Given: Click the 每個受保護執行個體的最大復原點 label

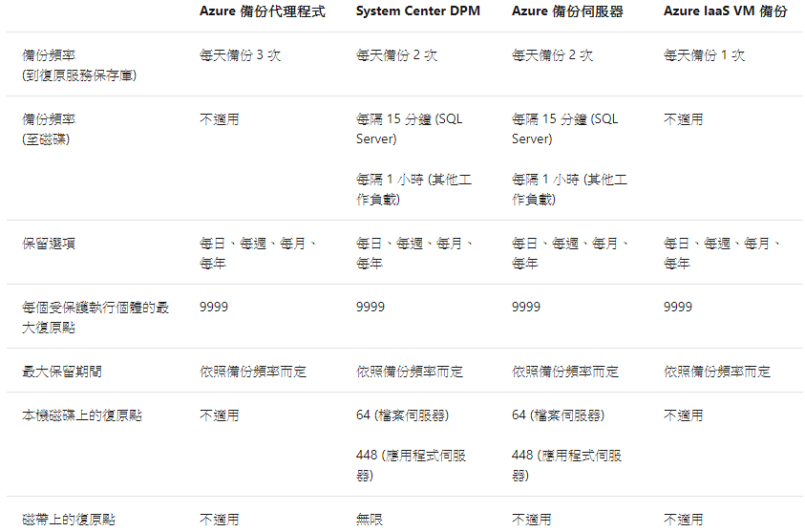Looking at the screenshot, I should coord(95,317).
